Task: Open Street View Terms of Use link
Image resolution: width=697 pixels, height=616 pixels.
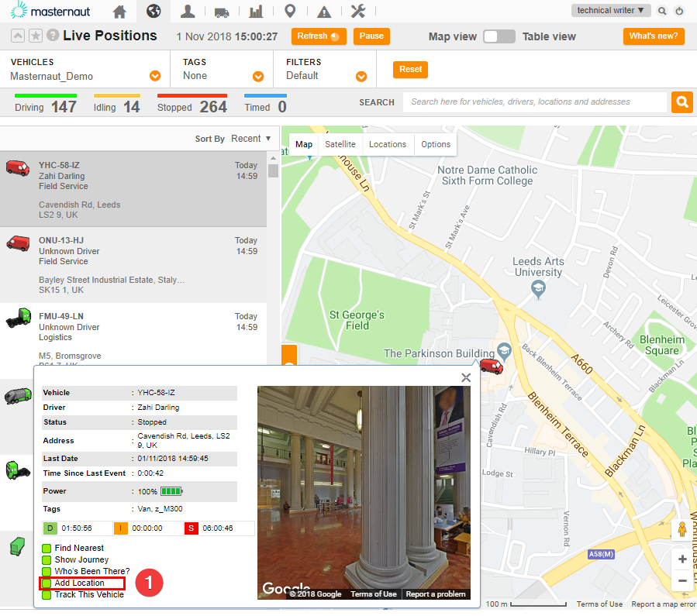Action: coord(374,594)
